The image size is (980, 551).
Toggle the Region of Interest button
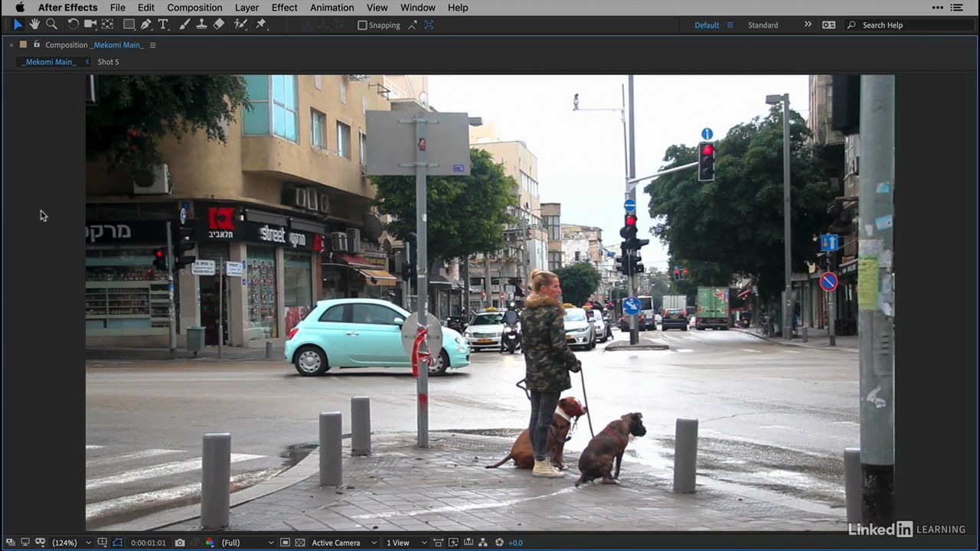pos(285,543)
